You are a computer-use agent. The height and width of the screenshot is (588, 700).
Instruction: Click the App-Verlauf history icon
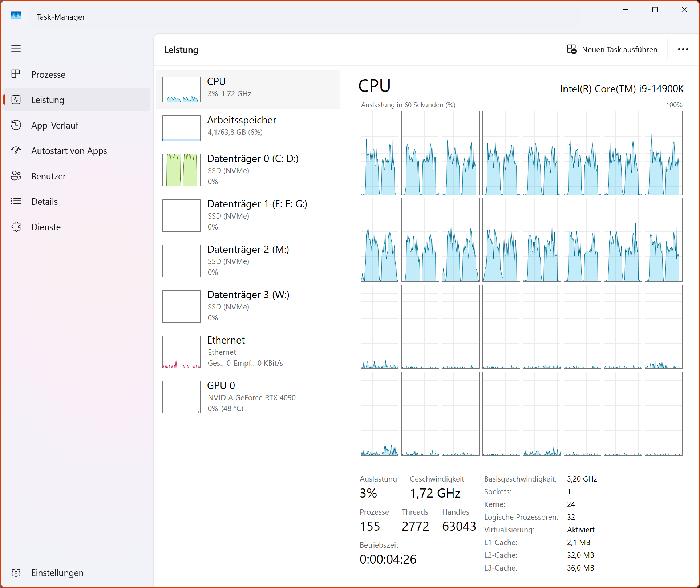click(x=16, y=125)
